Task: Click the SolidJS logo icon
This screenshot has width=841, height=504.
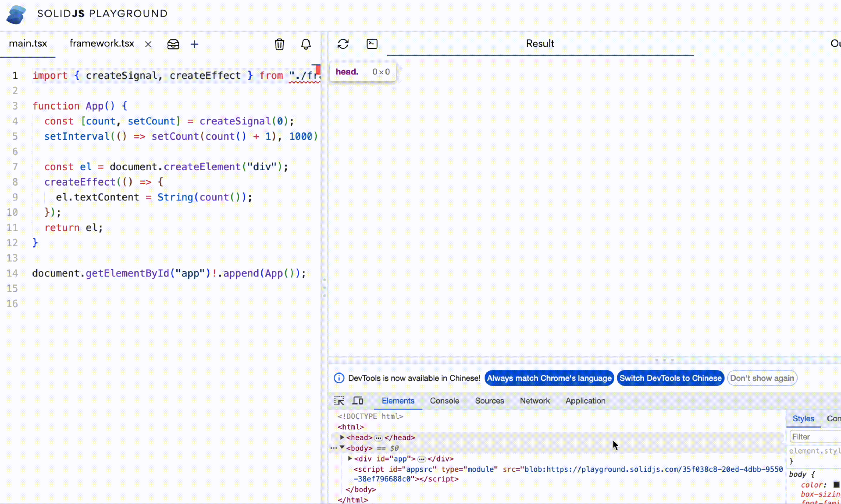Action: [x=16, y=14]
